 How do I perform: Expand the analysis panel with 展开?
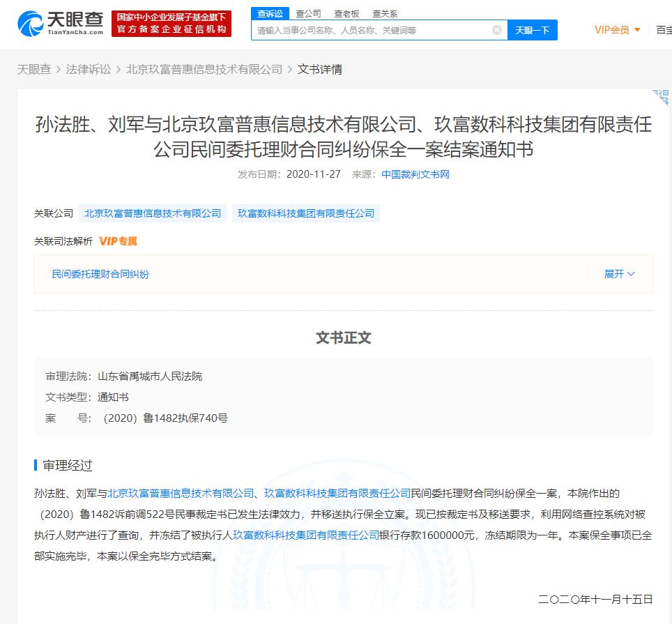point(619,274)
